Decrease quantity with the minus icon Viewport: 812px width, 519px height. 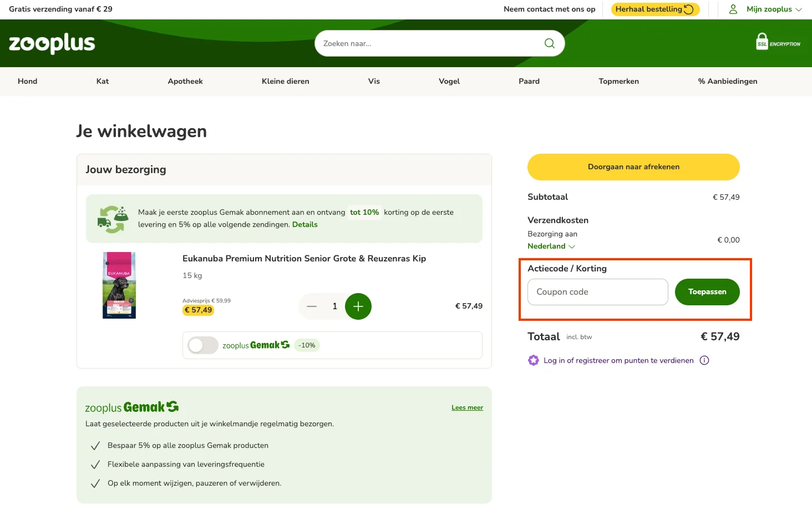coord(312,306)
